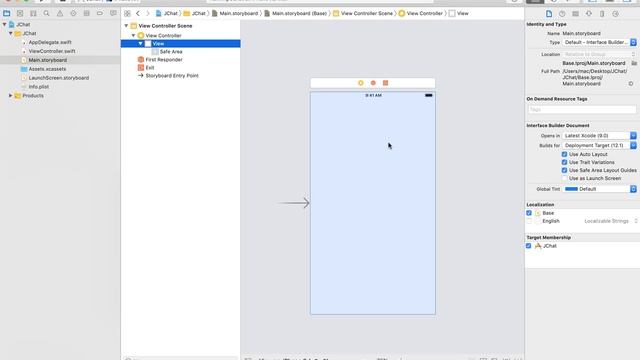This screenshot has height=360, width=640.
Task: Collapse the JChat project root
Action: [x=4, y=24]
